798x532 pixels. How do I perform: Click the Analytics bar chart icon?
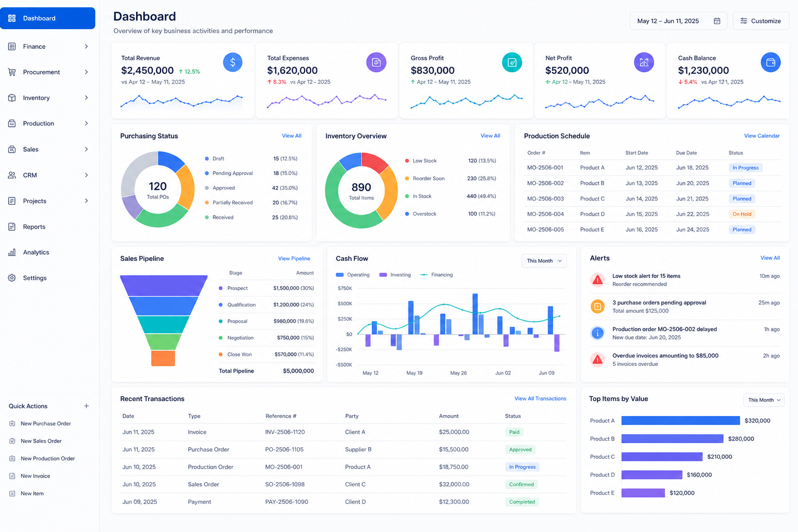pos(12,252)
